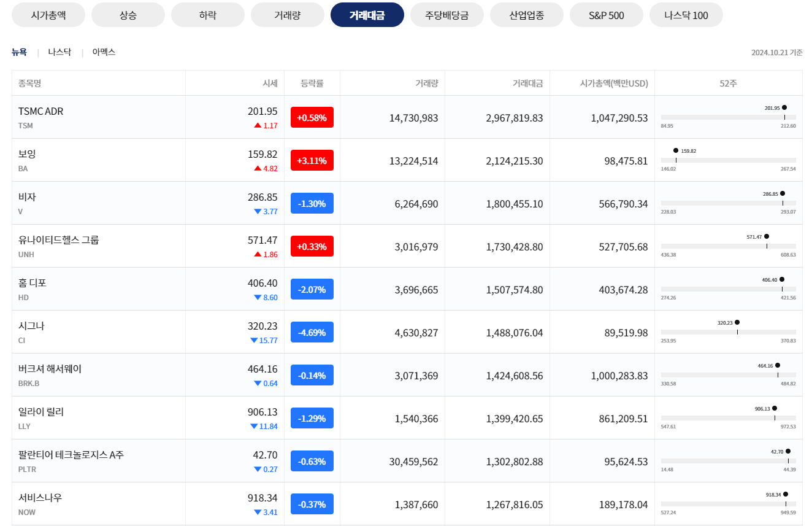The height and width of the screenshot is (526, 812).
Task: Click the -4.69% badge for 시그나
Action: [312, 332]
